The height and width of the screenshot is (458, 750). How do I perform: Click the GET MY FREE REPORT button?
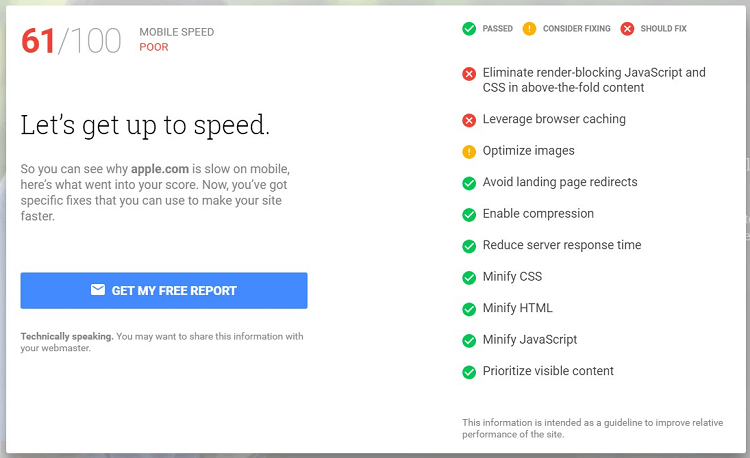(164, 290)
